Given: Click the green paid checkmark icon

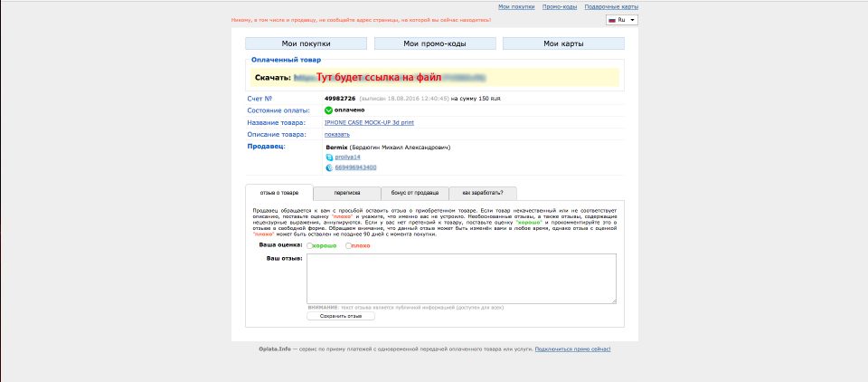Looking at the screenshot, I should click(328, 110).
